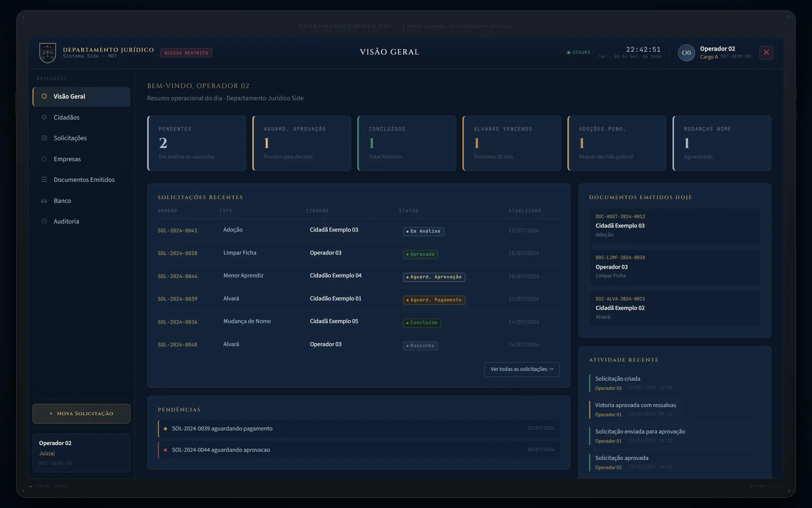The image size is (812, 508).
Task: Click the Departamento Jurídico shield logo
Action: (48, 52)
